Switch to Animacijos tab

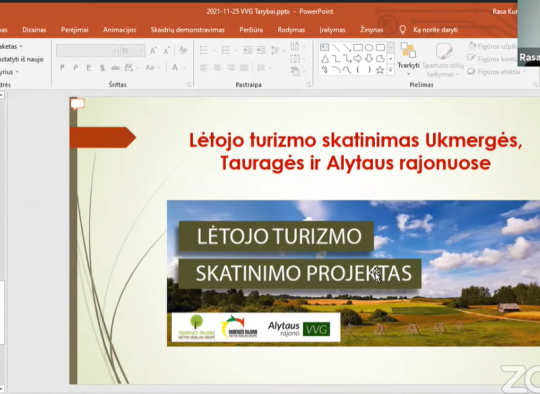pos(120,30)
